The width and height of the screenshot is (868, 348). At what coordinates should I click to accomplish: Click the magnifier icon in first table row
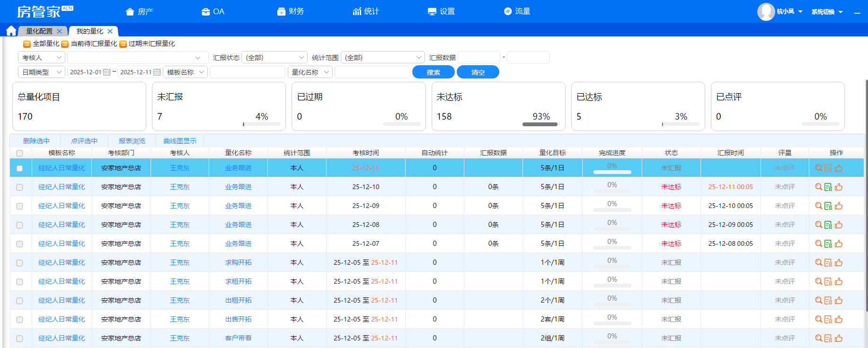pos(818,168)
